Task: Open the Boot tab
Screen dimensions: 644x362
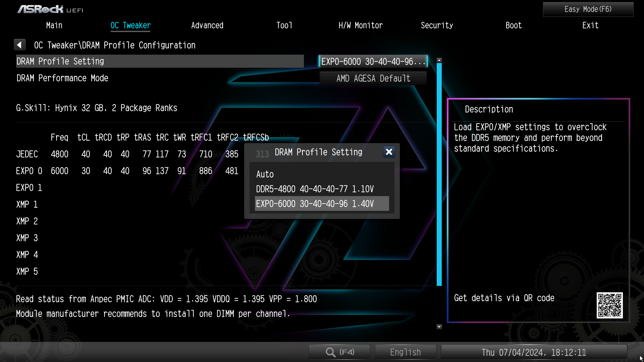Action: 514,25
